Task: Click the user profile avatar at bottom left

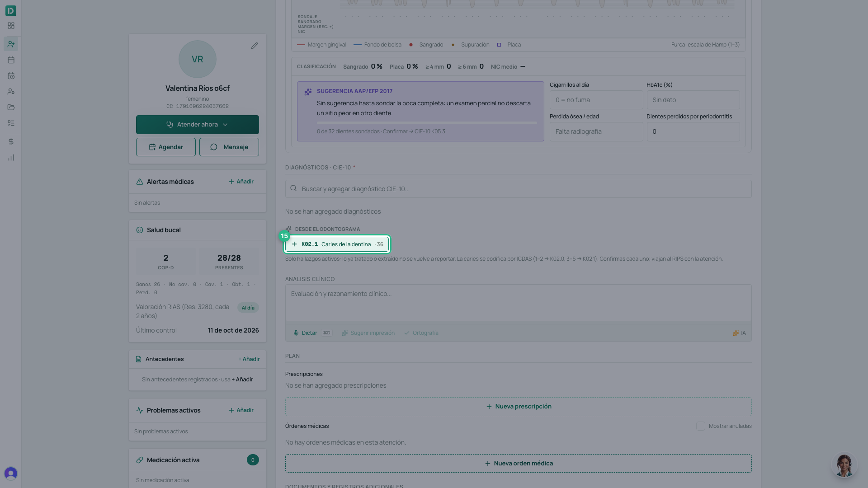Action: tap(11, 473)
